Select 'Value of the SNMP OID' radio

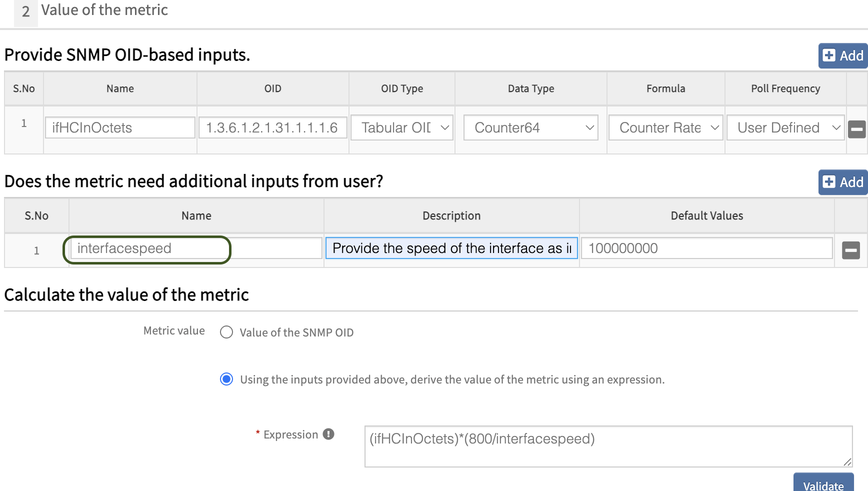coord(226,332)
